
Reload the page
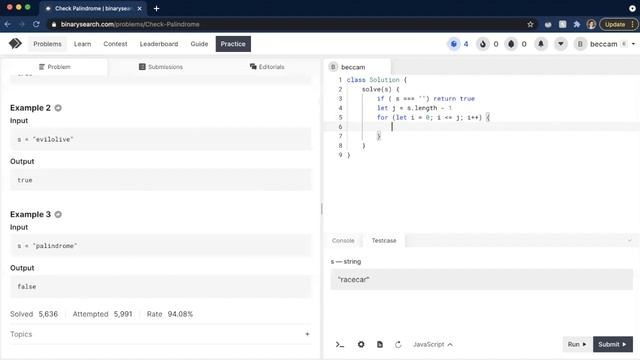click(x=36, y=24)
